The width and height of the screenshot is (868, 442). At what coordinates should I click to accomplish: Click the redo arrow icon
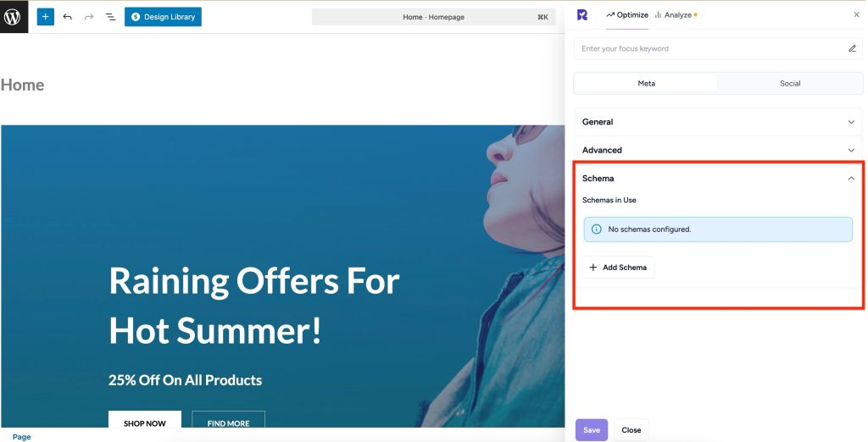pyautogui.click(x=89, y=17)
